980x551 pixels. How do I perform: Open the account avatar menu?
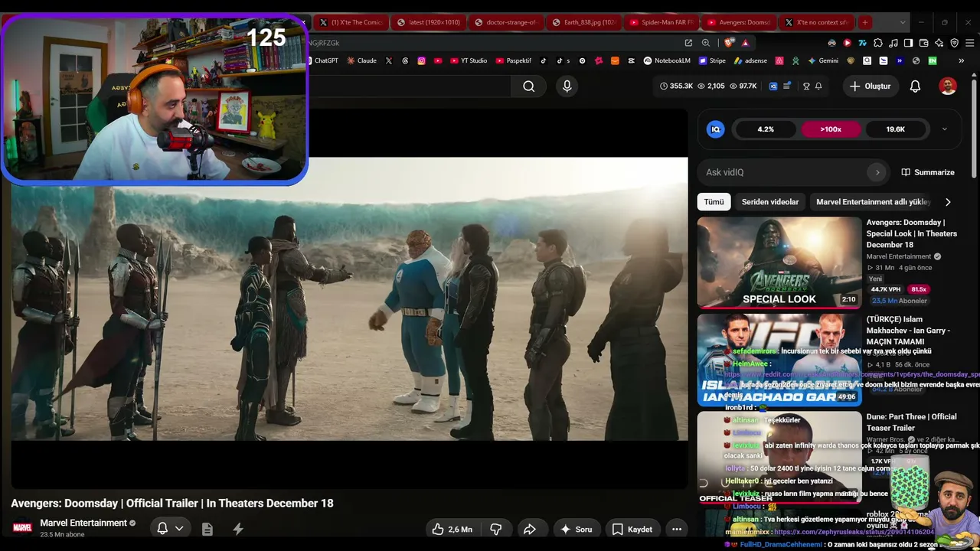pyautogui.click(x=948, y=86)
